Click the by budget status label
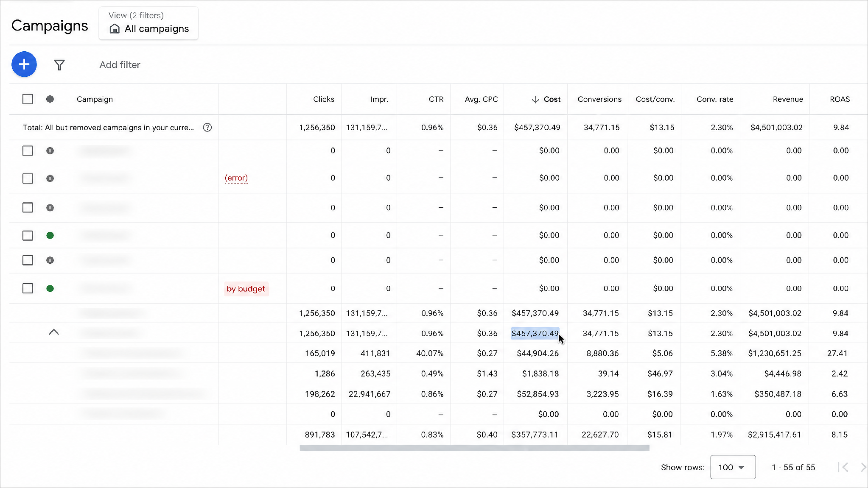 246,289
